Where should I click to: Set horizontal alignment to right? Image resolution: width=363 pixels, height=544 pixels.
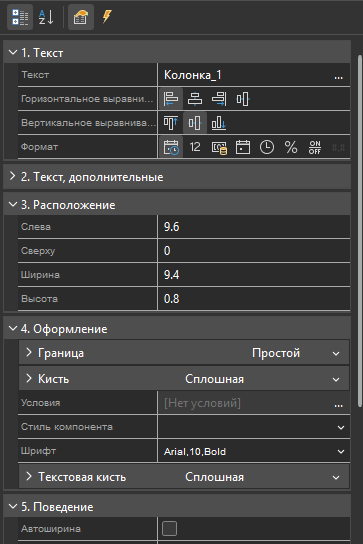(219, 99)
